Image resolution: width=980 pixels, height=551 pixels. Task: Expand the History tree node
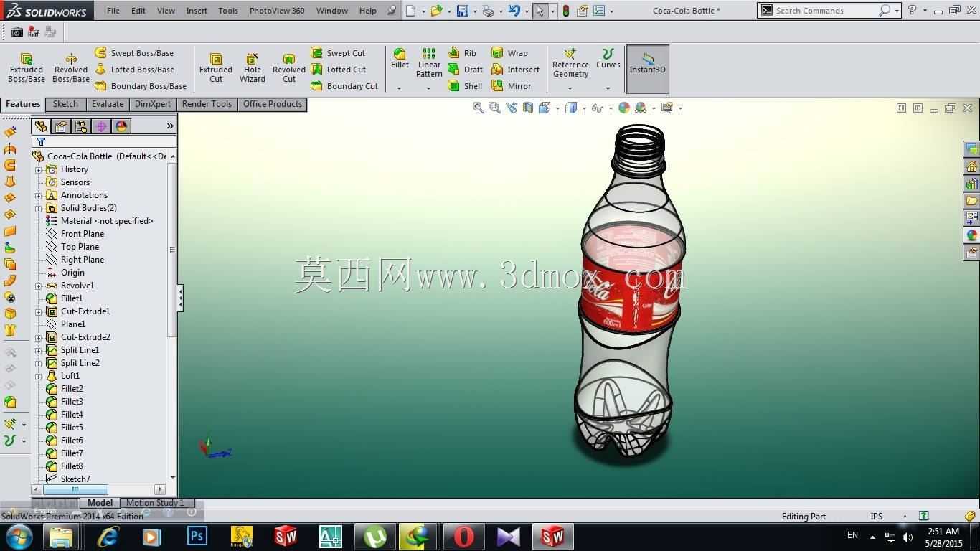point(39,170)
